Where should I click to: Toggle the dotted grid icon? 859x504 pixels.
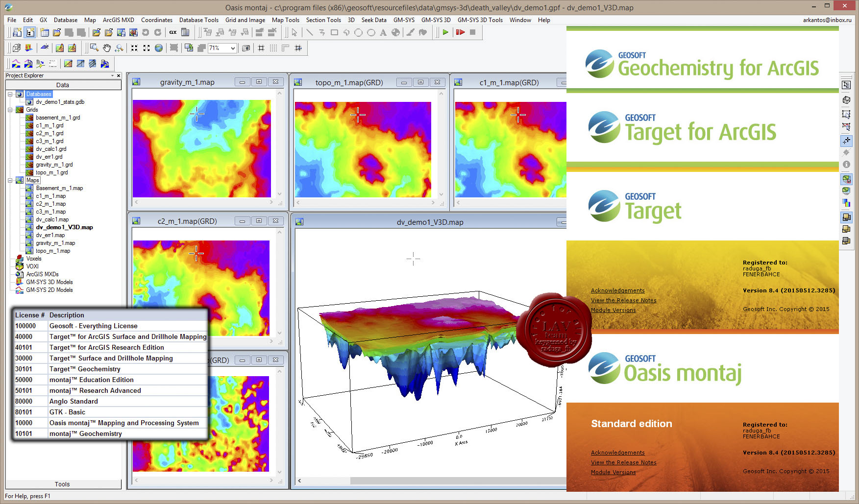273,48
